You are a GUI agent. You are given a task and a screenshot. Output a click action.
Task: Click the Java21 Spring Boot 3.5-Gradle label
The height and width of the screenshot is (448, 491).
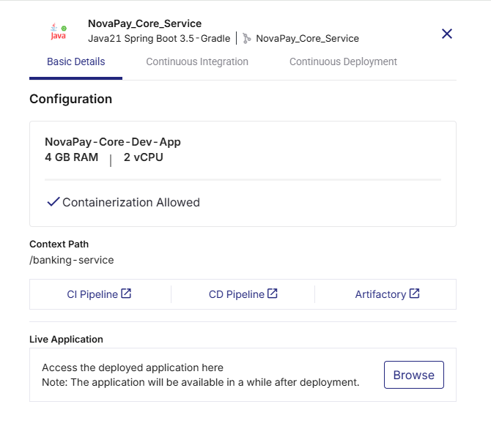pos(159,38)
